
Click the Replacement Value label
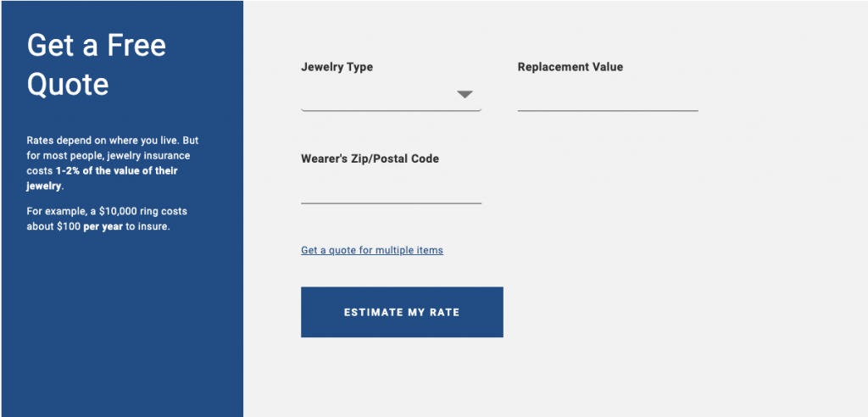570,67
